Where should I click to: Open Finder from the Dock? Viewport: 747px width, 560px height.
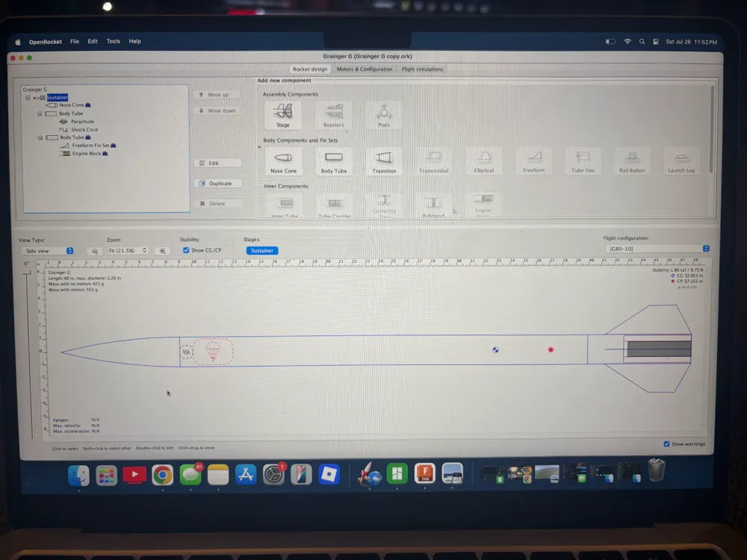pos(78,475)
